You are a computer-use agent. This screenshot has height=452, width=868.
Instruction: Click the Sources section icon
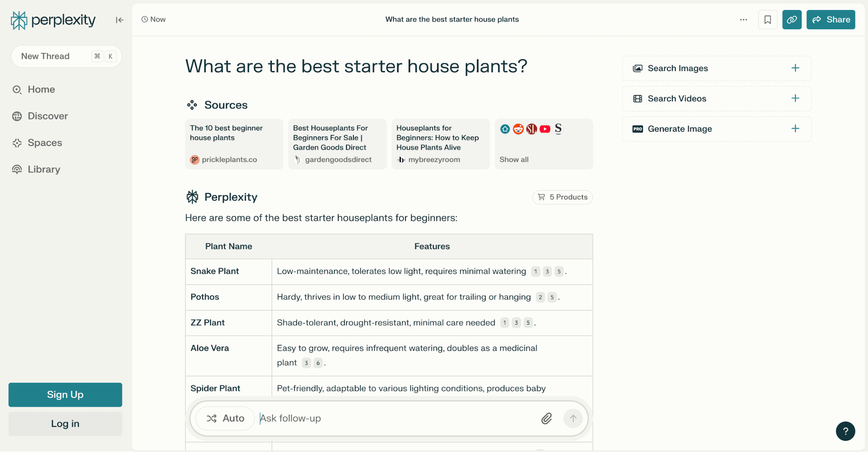[192, 105]
